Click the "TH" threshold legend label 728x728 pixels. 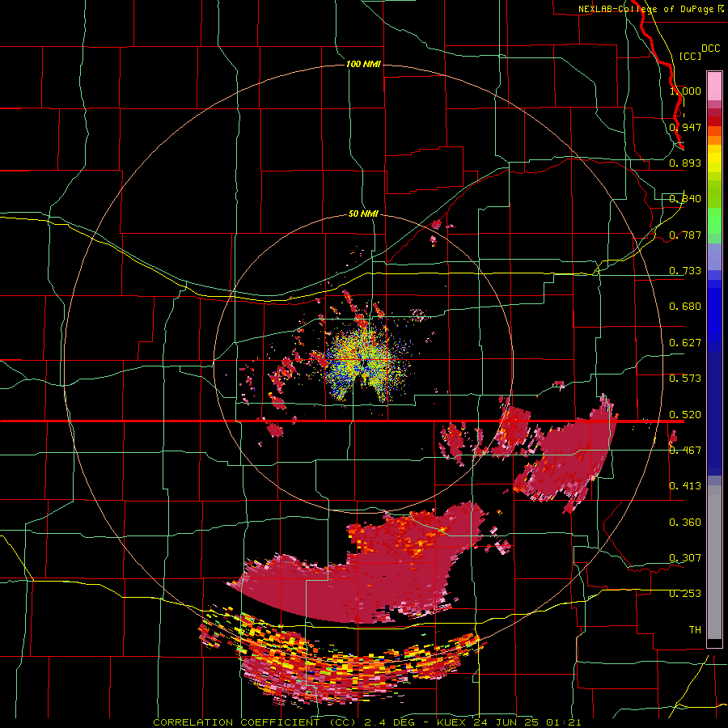point(695,630)
